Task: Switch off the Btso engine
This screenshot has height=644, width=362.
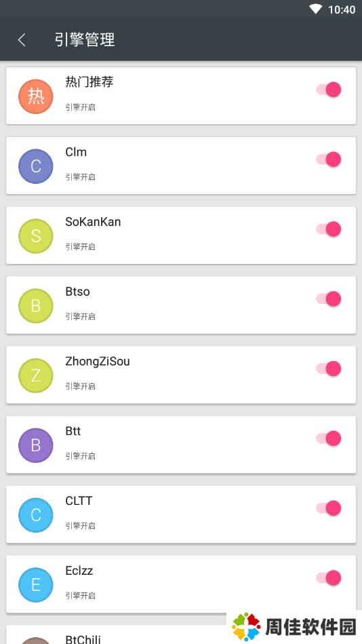Action: (x=329, y=299)
